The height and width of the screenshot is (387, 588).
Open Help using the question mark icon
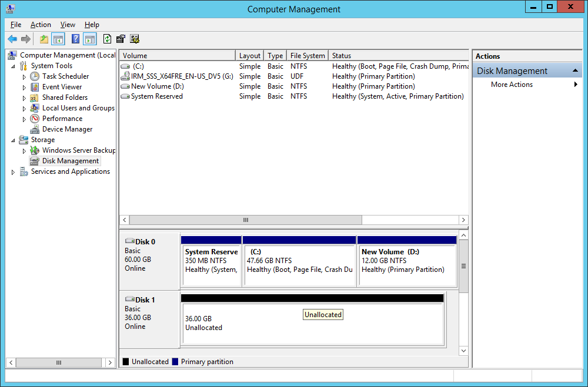75,39
